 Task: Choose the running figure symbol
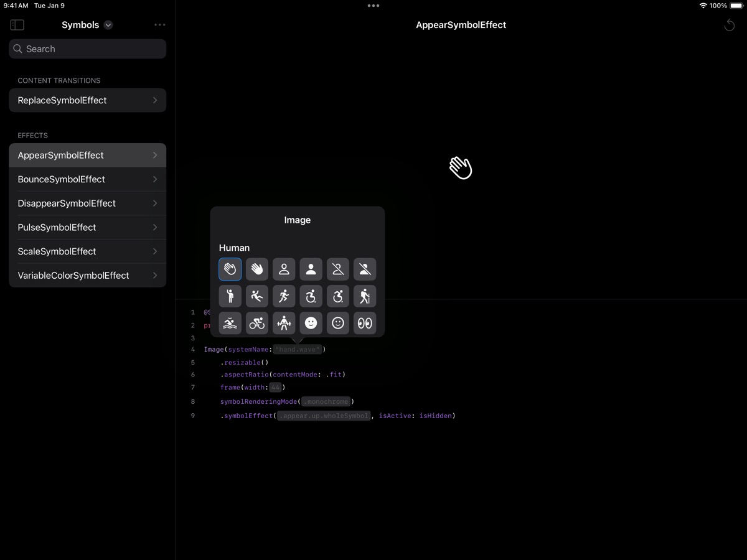[284, 296]
